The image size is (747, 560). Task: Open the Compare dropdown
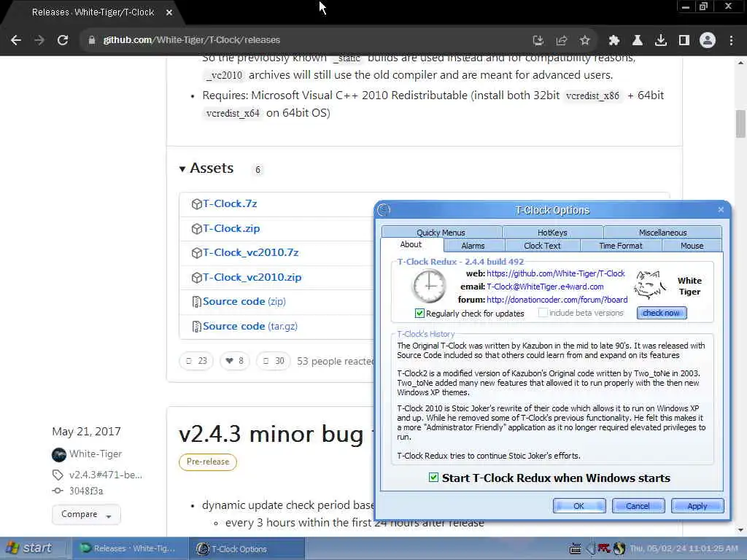click(86, 514)
